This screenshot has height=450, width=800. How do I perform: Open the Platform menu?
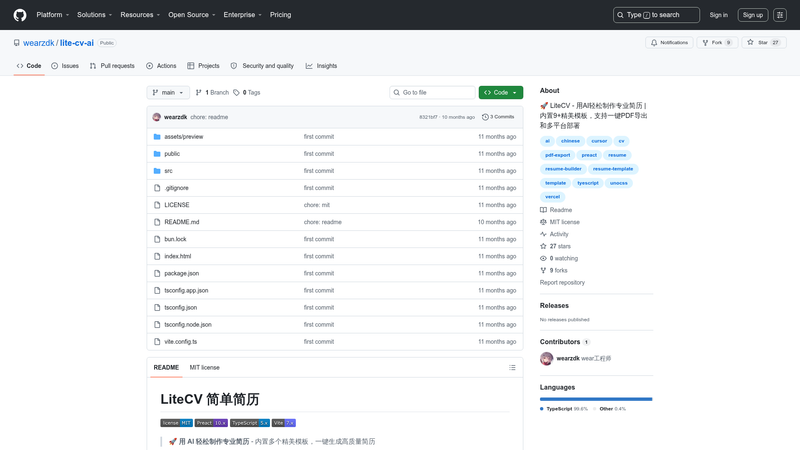click(x=53, y=15)
